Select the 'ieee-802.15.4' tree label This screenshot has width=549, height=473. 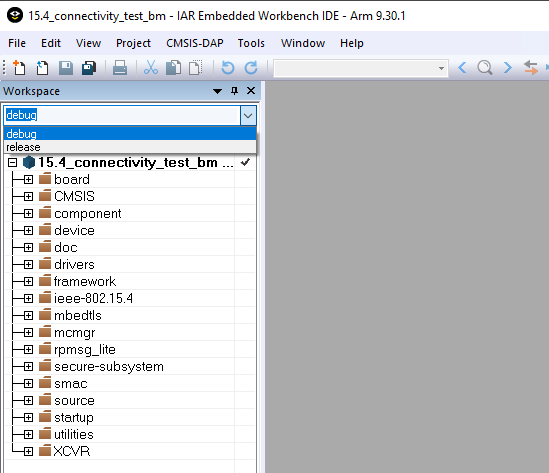[x=93, y=298]
